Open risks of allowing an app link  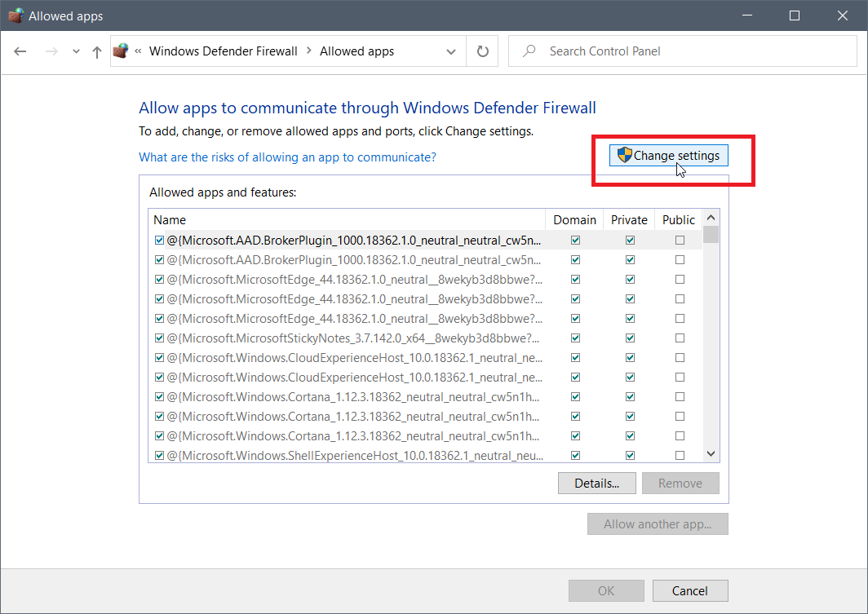287,157
